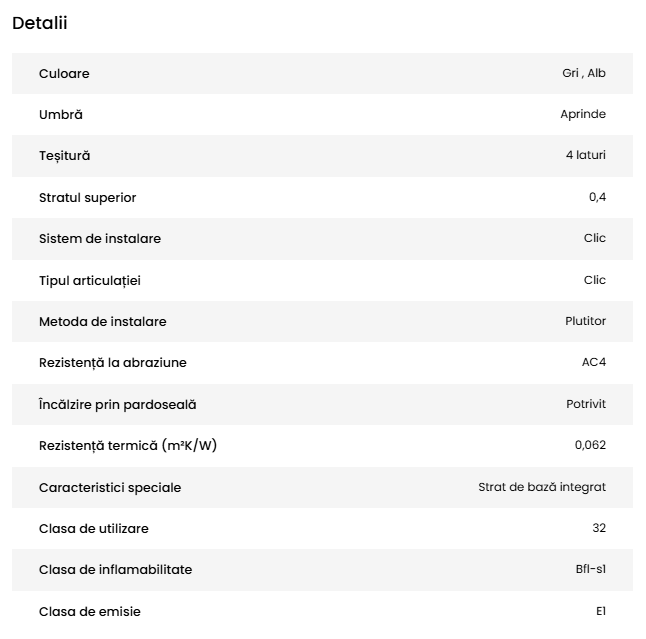
Task: Click the Aprinde shade value
Action: 583,114
